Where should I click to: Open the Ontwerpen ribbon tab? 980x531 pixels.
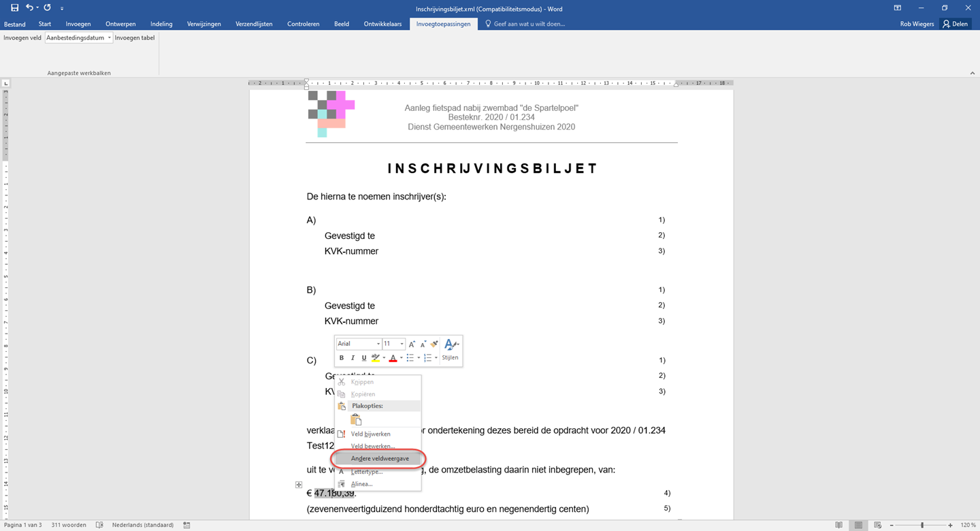click(x=120, y=24)
